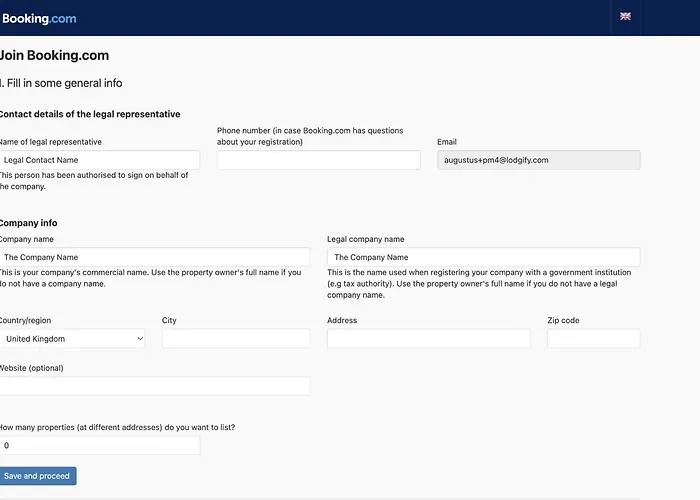
Task: Click the Booking.com logo
Action: 39,18
